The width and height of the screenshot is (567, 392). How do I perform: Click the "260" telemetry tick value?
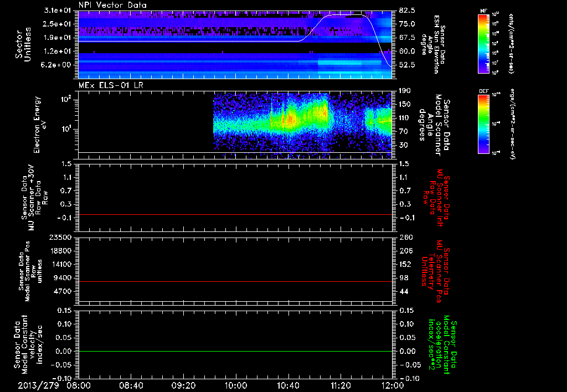405,238
